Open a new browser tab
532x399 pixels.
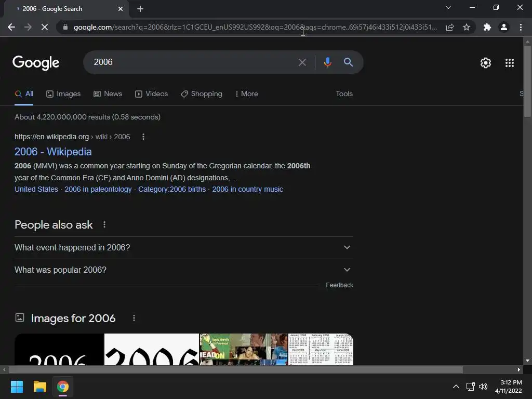tap(140, 9)
